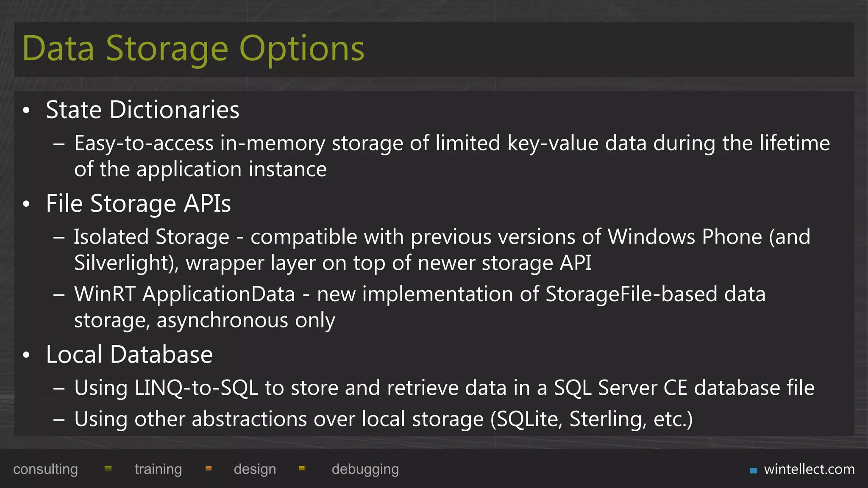Click the "design" footer label

click(x=255, y=469)
